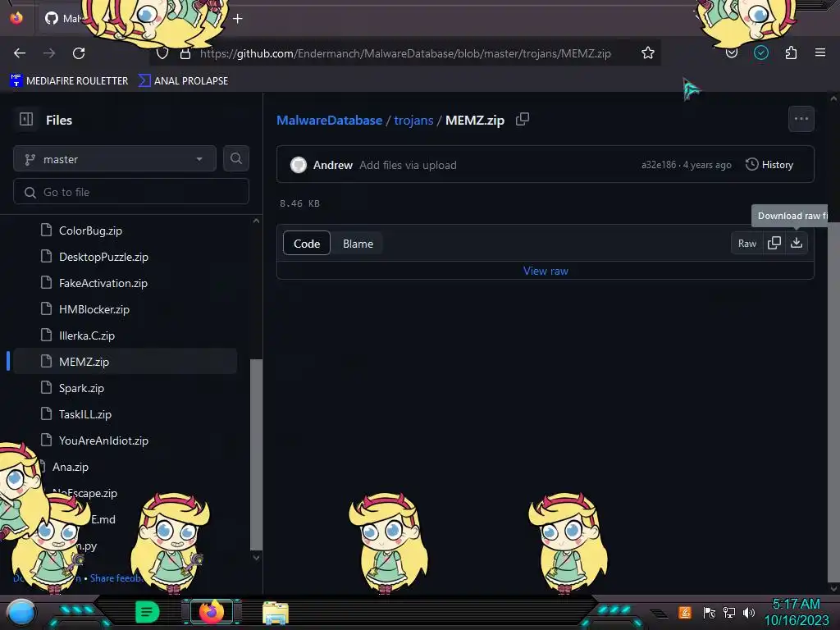
Task: Click the file tree scroll up arrow
Action: coord(256,221)
